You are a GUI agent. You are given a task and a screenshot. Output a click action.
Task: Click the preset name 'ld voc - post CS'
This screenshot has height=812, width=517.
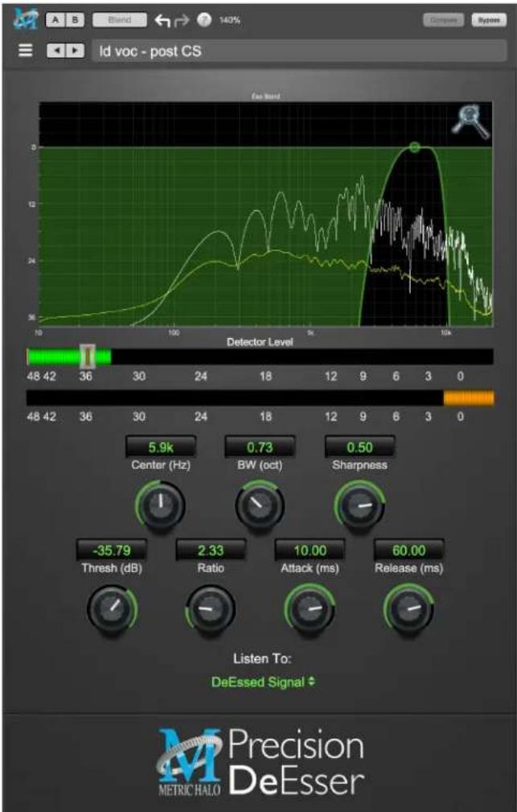click(x=299, y=51)
